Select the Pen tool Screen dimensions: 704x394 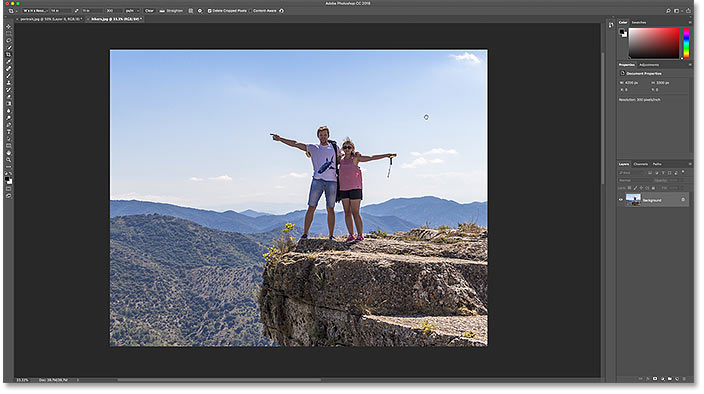(x=9, y=125)
